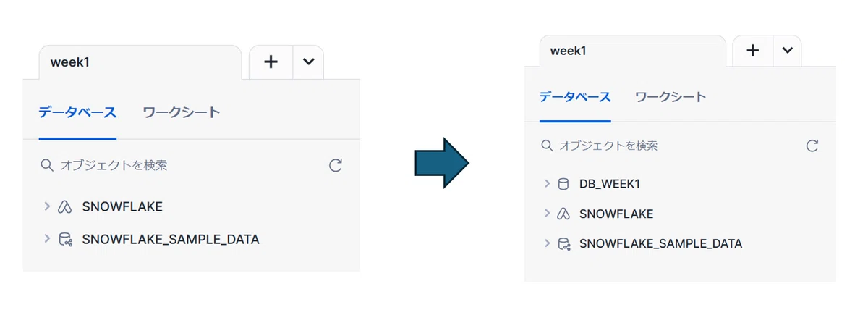The width and height of the screenshot is (868, 323).
Task: Add new tab with left plus icon
Action: 271,62
